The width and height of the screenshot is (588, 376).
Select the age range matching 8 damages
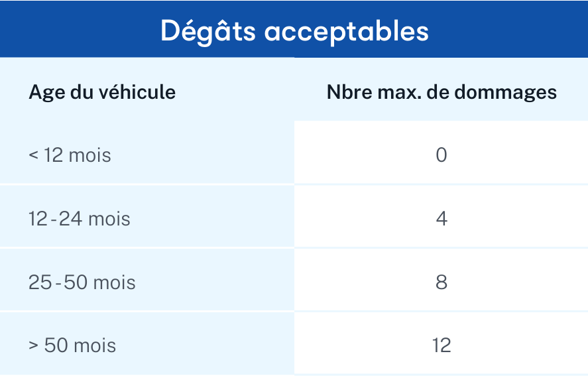(82, 282)
